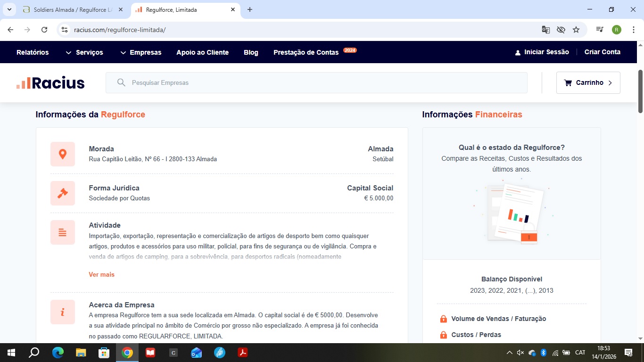This screenshot has width=644, height=362.
Task: Click the Pesquisar Empresas search field
Action: (316, 83)
